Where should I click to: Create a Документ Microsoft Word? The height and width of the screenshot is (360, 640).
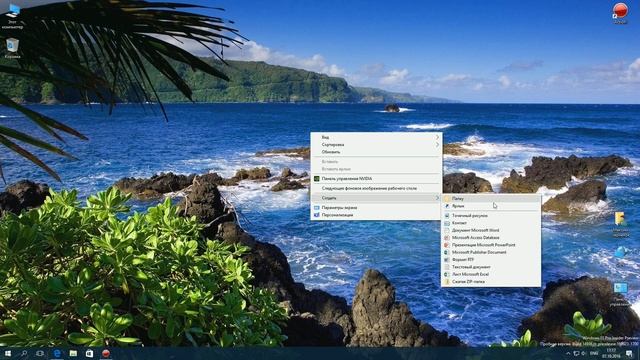point(491,230)
